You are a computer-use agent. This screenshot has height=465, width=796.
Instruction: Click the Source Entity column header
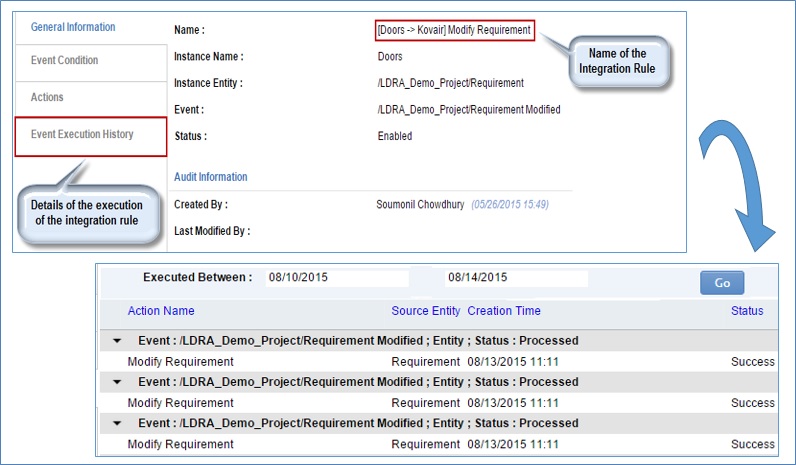click(425, 311)
